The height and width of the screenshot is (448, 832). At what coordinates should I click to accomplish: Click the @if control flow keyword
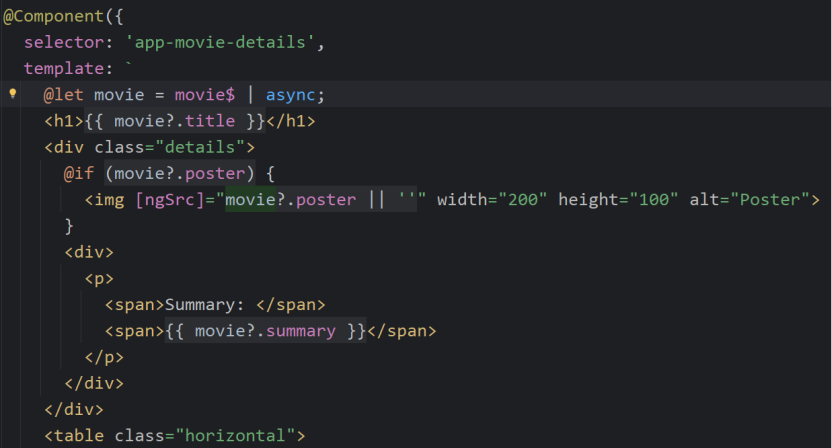click(79, 173)
